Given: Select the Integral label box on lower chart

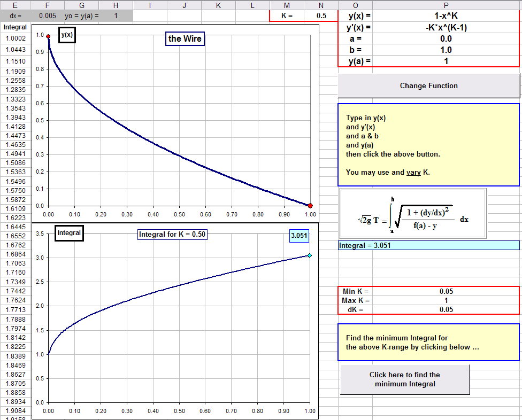Looking at the screenshot, I should 69,233.
